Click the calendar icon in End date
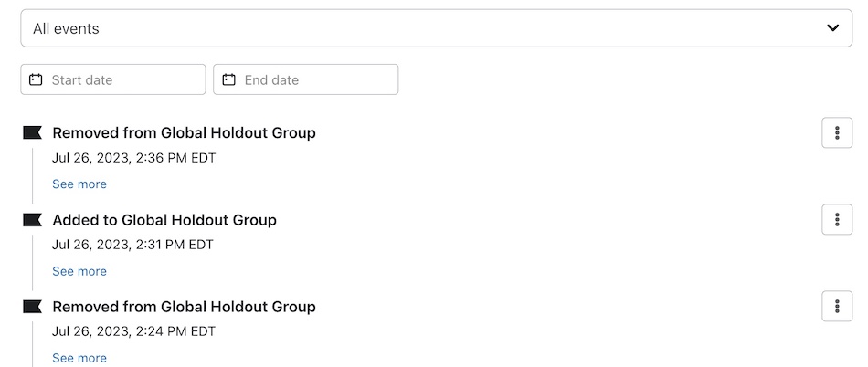Image resolution: width=868 pixels, height=367 pixels. click(229, 79)
